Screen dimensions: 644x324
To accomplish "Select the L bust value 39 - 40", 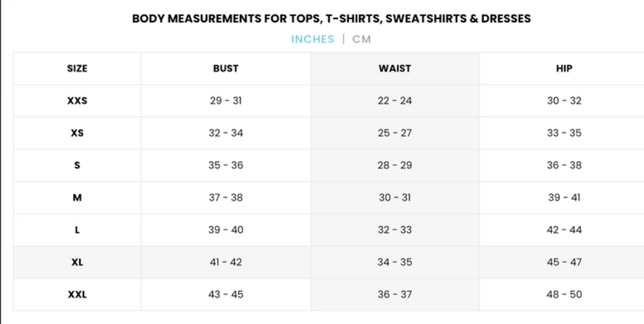I will [225, 230].
